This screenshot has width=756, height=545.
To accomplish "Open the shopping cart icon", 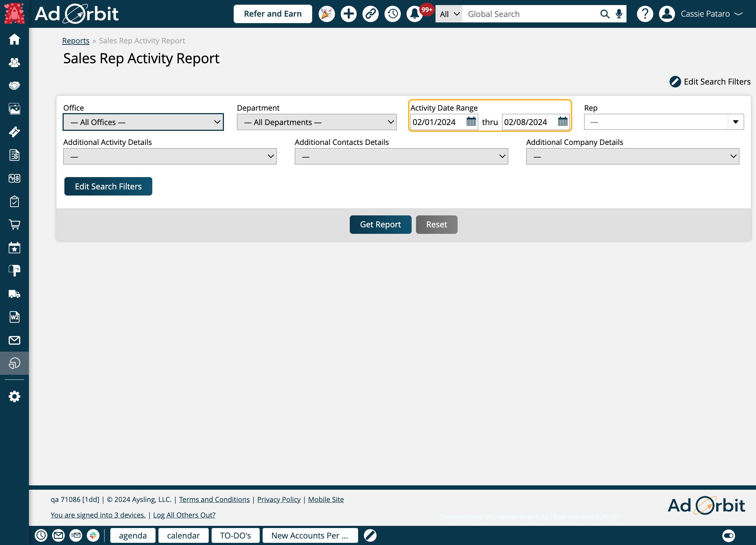I will (x=14, y=224).
